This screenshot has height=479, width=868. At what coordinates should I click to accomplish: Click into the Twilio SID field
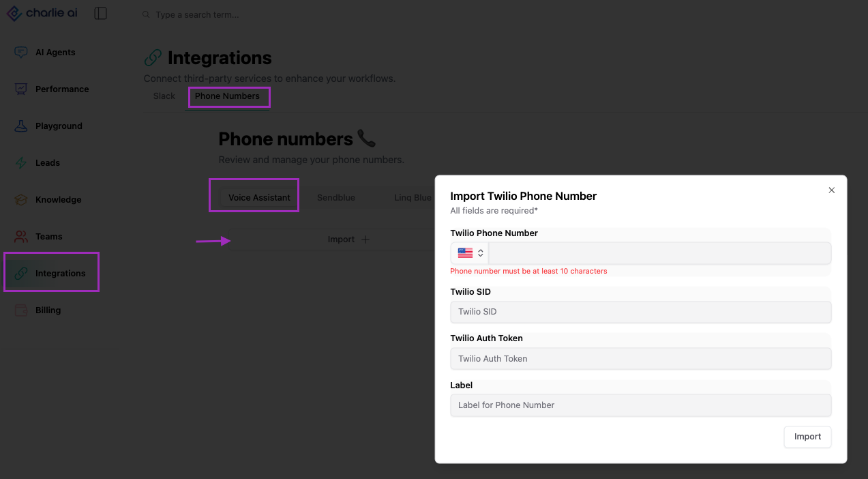pyautogui.click(x=641, y=312)
